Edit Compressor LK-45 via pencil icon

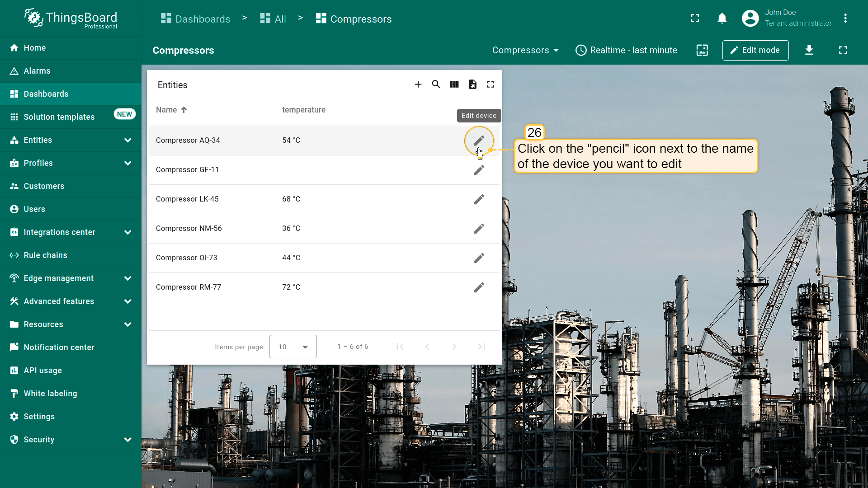click(x=479, y=199)
